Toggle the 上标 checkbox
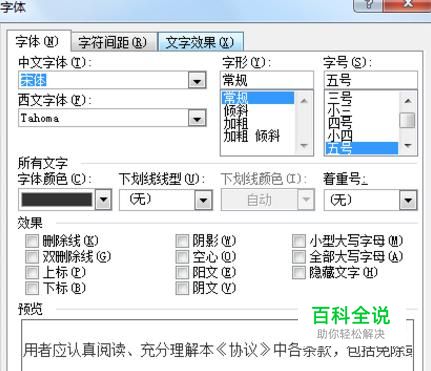Screen dimensions: 431x371 (32, 273)
